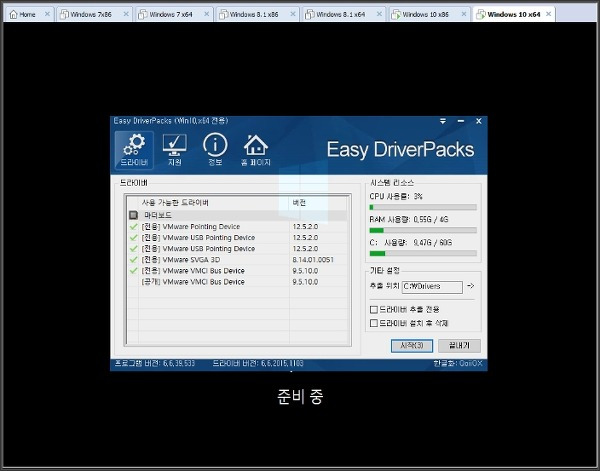
Task: Click the 한글화: QaiiOX credit text
Action: (458, 363)
